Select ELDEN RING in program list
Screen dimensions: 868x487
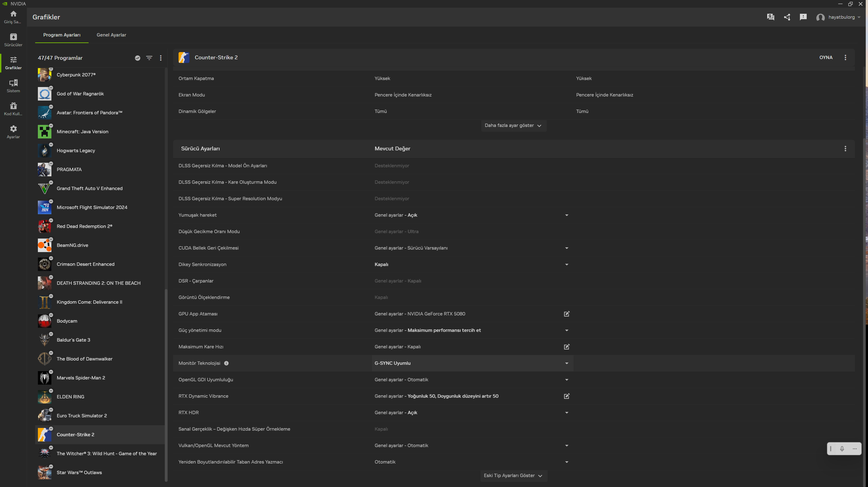coord(100,397)
